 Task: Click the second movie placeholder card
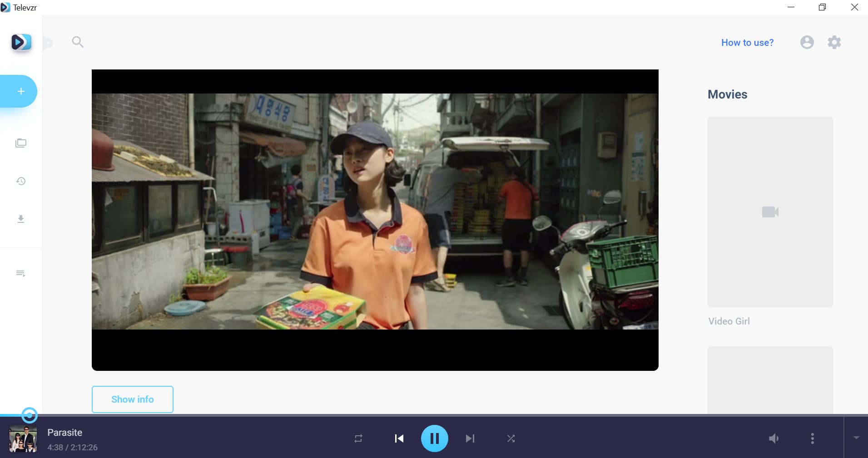point(770,380)
